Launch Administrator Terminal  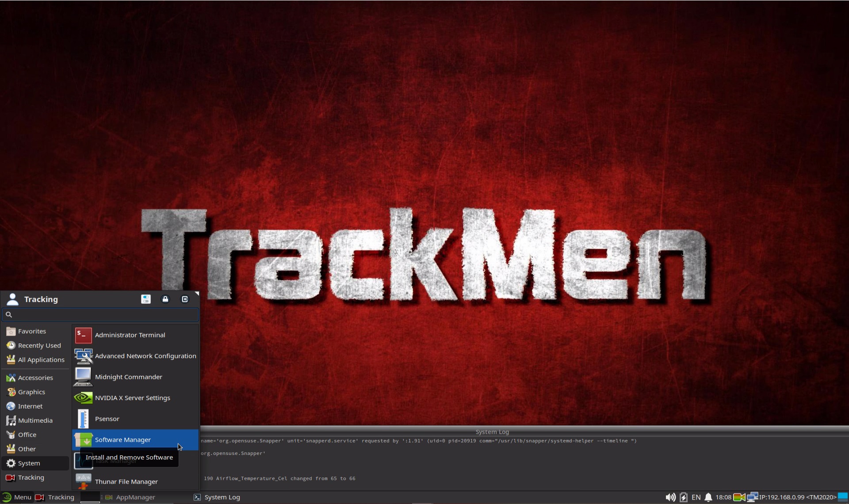tap(130, 335)
